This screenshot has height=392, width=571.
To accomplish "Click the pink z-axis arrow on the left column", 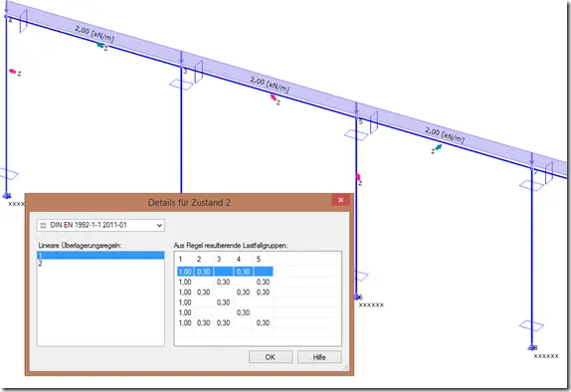I will pyautogui.click(x=13, y=71).
